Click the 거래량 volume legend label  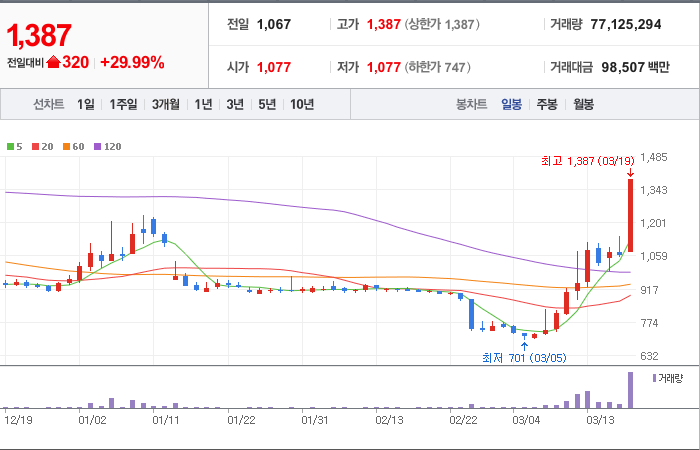point(671,379)
